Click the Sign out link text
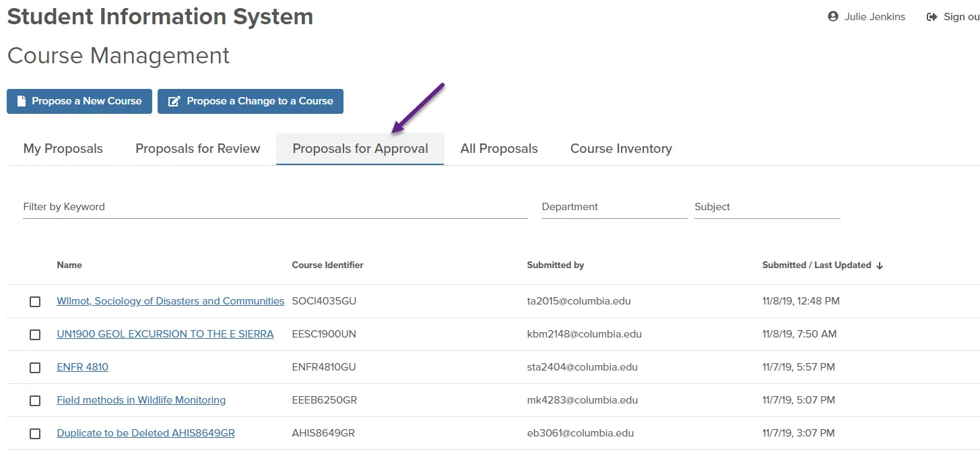The height and width of the screenshot is (450, 980). [961, 17]
